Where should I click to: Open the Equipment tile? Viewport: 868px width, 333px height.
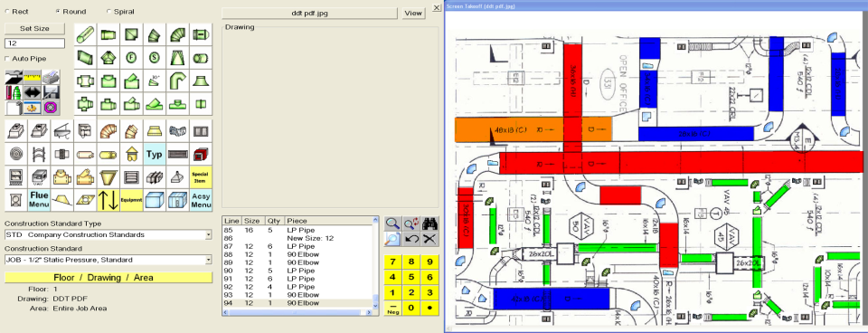pyautogui.click(x=131, y=200)
